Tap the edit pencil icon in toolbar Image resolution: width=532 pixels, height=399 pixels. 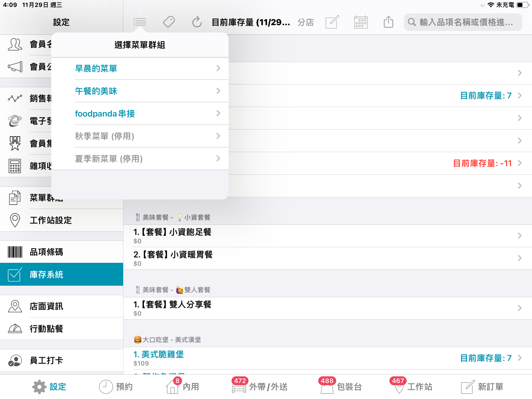coord(332,22)
